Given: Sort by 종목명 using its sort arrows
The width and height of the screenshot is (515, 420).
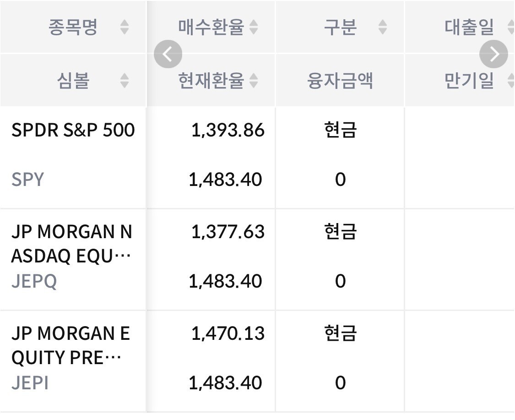Looking at the screenshot, I should point(124,28).
